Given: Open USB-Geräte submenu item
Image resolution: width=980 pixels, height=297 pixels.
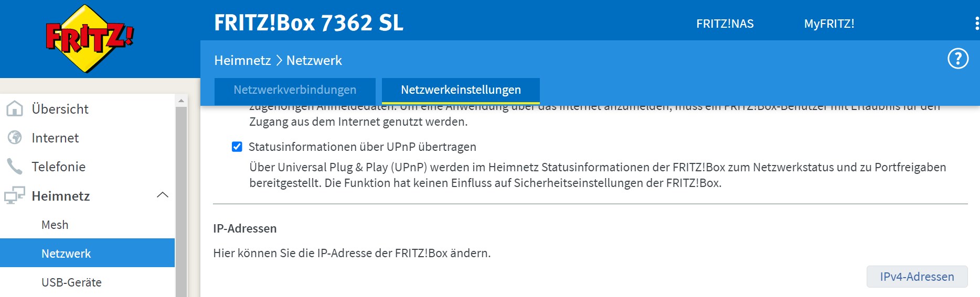Looking at the screenshot, I should 71,282.
